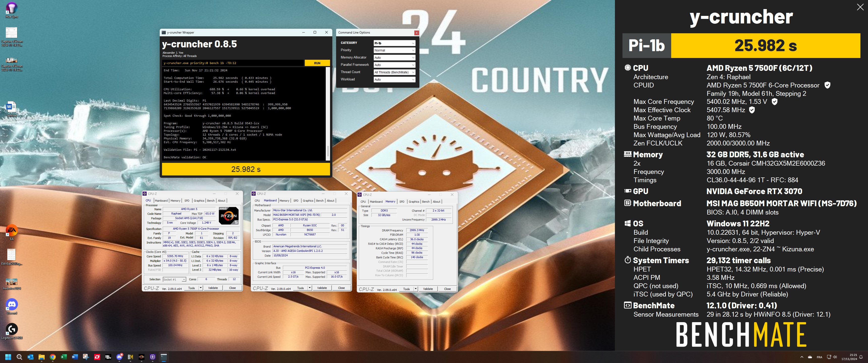Switch to BenchMate taskbar icon
Viewport: 868px width, 363px height.
point(130,357)
